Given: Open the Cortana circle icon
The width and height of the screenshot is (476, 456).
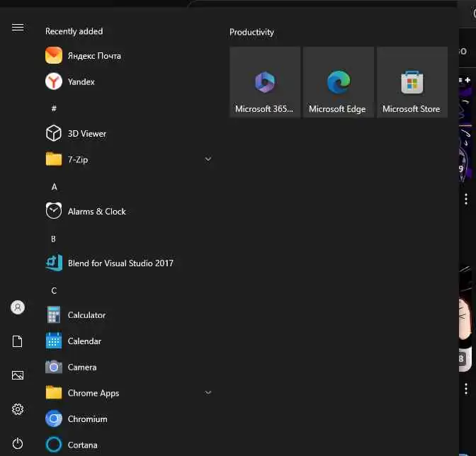Looking at the screenshot, I should (54, 445).
